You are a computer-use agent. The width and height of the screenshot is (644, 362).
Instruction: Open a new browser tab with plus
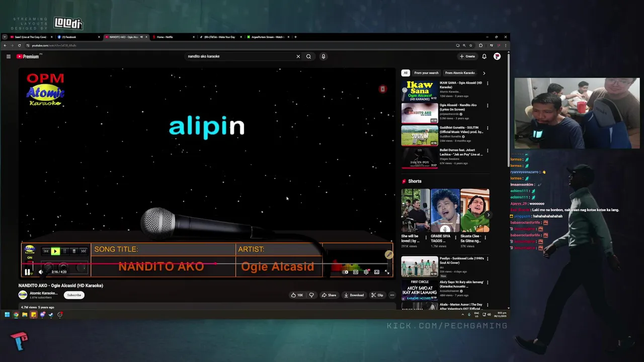tap(295, 37)
